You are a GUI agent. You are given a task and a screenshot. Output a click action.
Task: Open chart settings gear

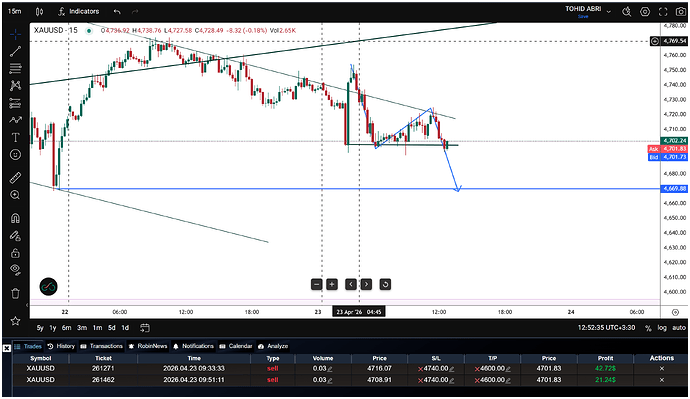[645, 12]
